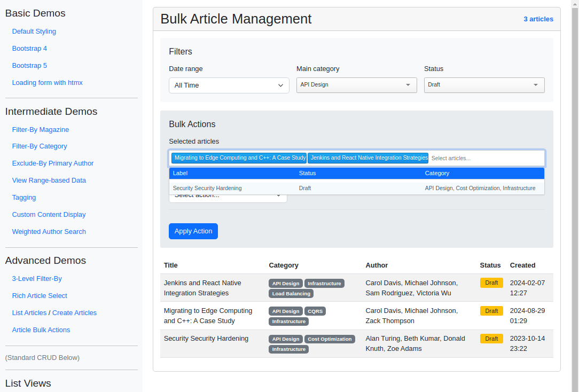Click the CQRS category tag
The image size is (579, 392).
click(315, 311)
